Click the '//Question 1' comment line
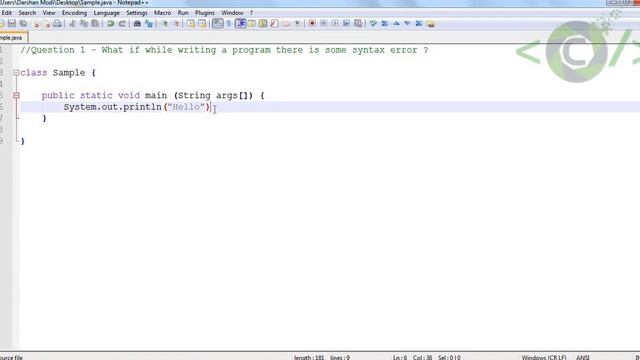 click(224, 50)
